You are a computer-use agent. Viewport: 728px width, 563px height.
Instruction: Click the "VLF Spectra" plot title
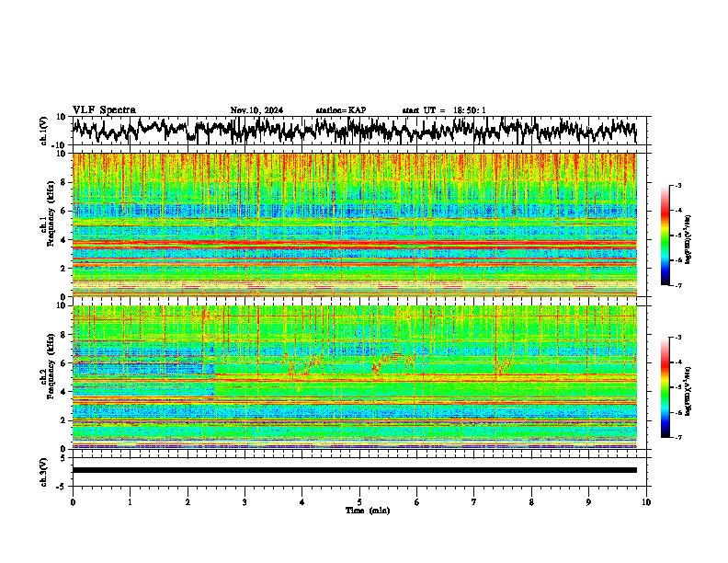104,110
